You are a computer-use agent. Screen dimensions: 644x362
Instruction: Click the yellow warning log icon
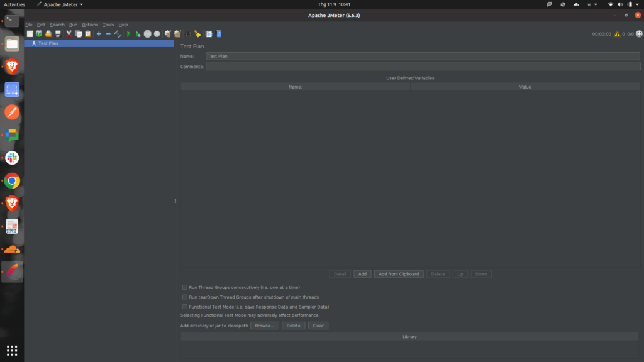[617, 34]
